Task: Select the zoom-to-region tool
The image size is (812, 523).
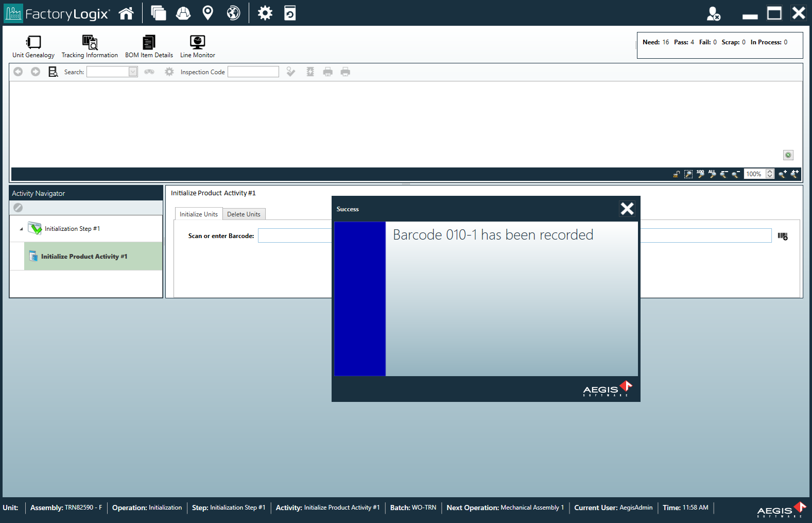Action: [688, 174]
